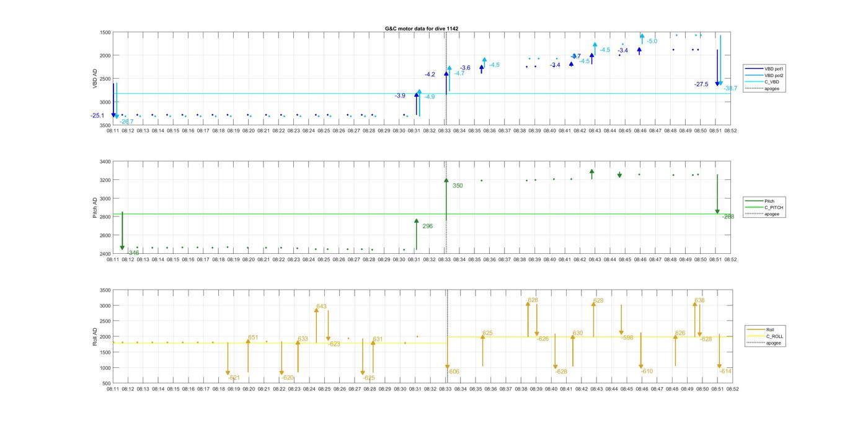Viewport: 868px width, 430px height.
Task: Click the '643' roll data label
Action: [x=321, y=307]
